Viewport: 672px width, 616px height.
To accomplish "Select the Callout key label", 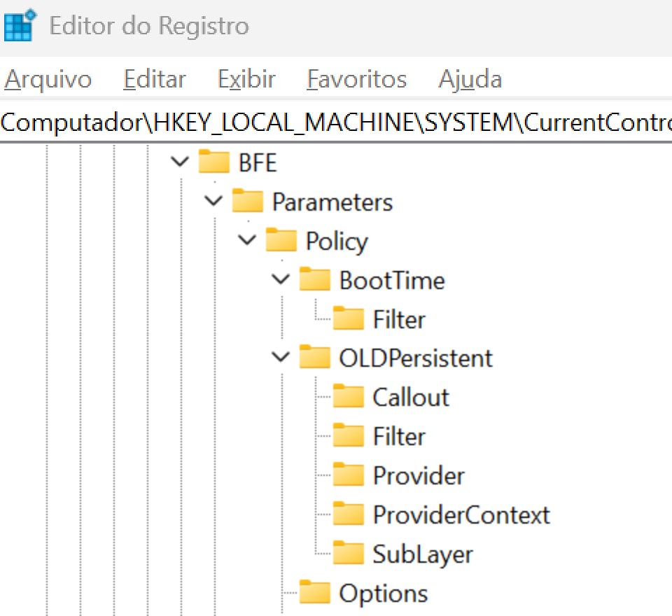I will tap(411, 398).
